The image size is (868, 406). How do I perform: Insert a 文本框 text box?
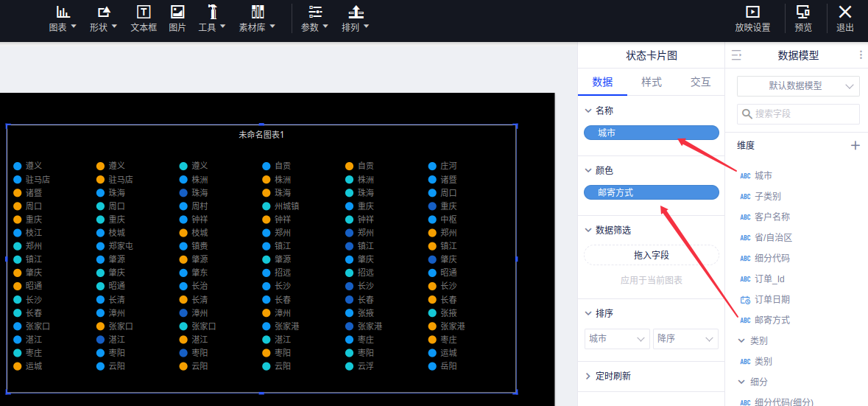coord(144,13)
